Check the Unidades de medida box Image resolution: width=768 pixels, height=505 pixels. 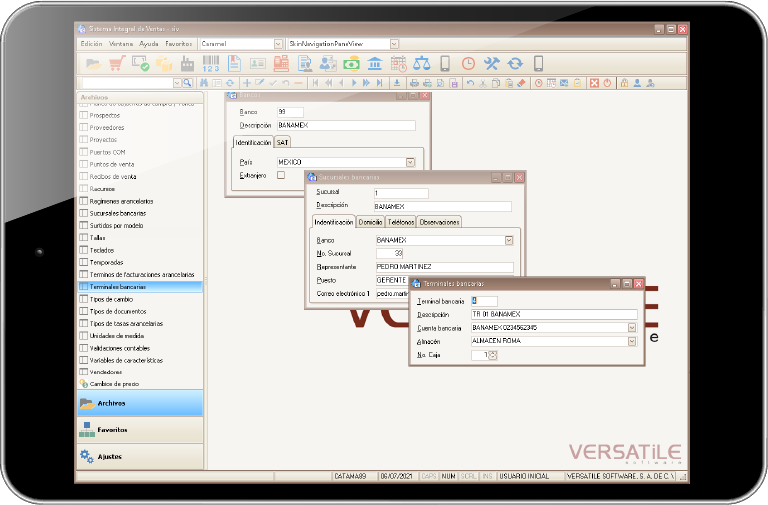[84, 336]
